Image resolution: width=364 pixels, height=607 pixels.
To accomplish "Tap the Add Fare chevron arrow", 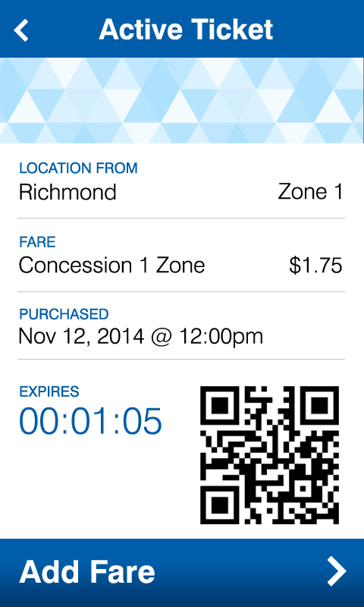I will (x=337, y=571).
